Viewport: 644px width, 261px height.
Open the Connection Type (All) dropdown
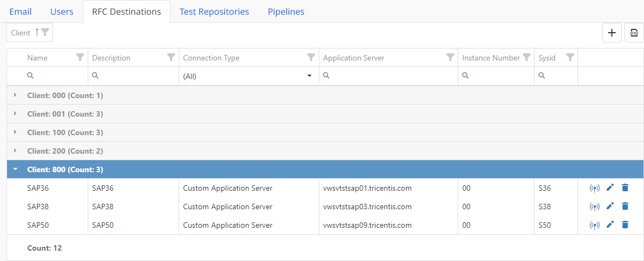click(309, 76)
